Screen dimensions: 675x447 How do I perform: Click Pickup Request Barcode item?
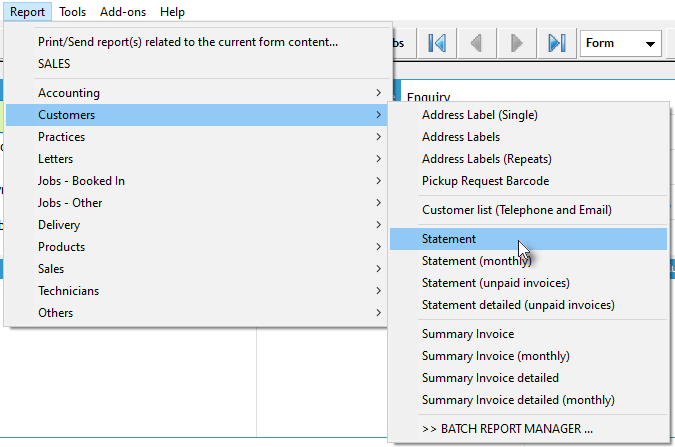pyautogui.click(x=485, y=181)
